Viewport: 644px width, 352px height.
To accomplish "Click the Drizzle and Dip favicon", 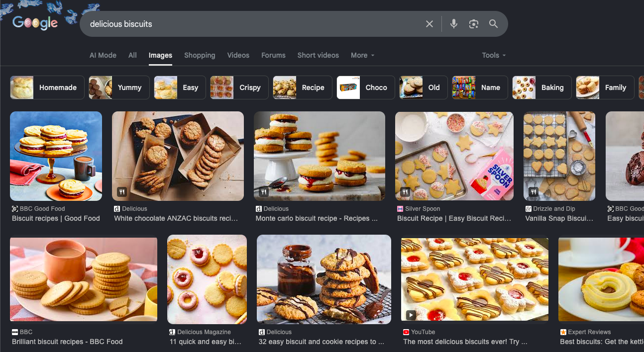I will [x=529, y=209].
